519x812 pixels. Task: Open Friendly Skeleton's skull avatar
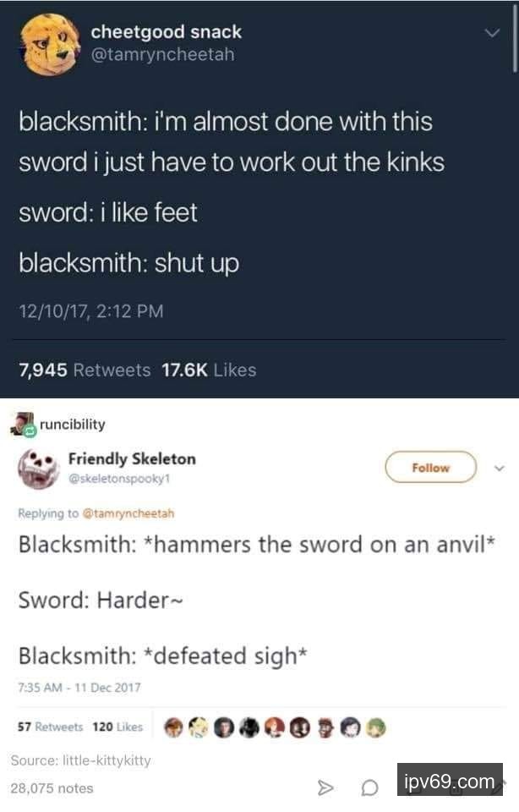tap(38, 469)
